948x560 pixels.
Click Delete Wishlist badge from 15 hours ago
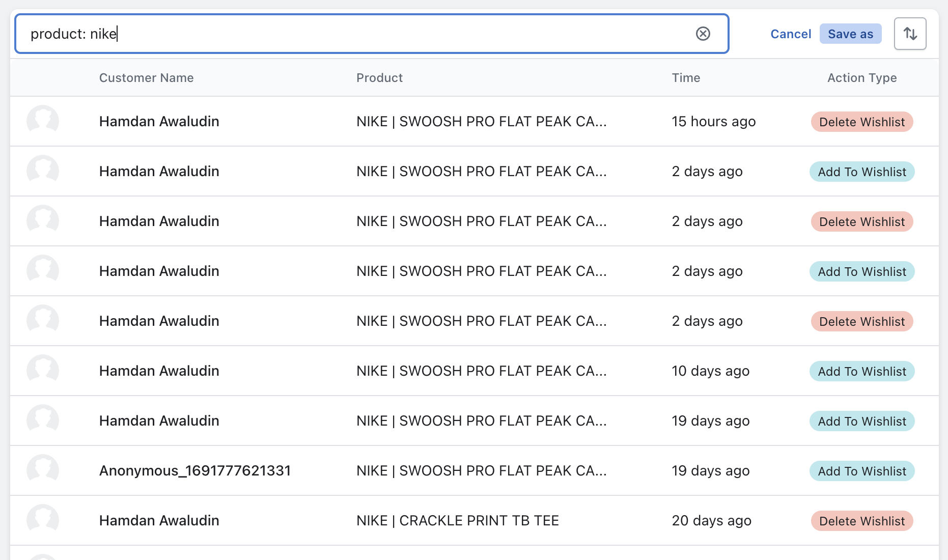(x=861, y=122)
